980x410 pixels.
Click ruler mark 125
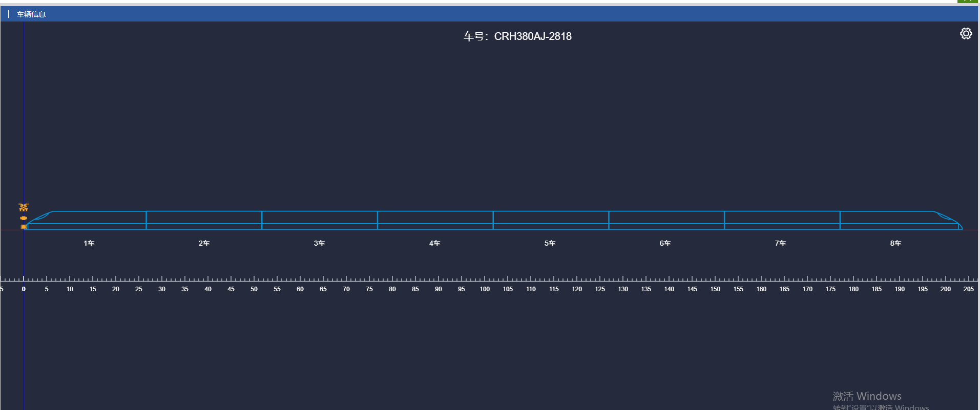600,289
